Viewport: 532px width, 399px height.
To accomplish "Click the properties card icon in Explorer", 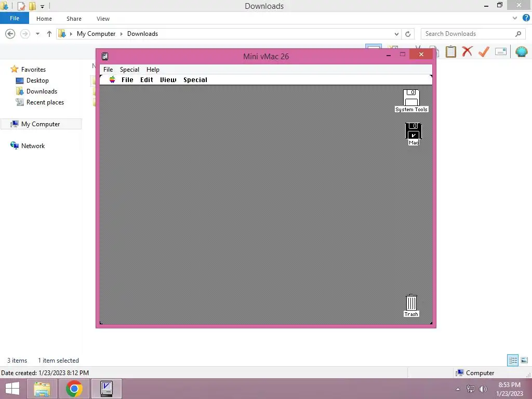I will click(x=501, y=51).
